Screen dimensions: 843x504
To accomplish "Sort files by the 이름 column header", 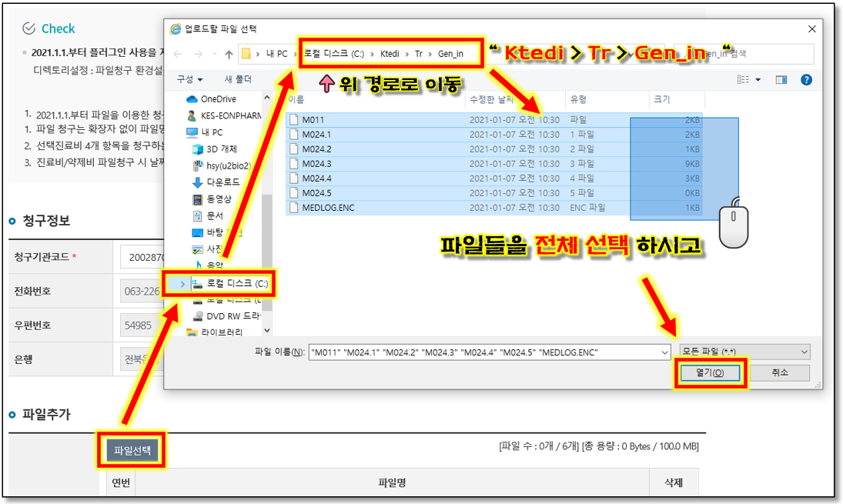I will (296, 99).
